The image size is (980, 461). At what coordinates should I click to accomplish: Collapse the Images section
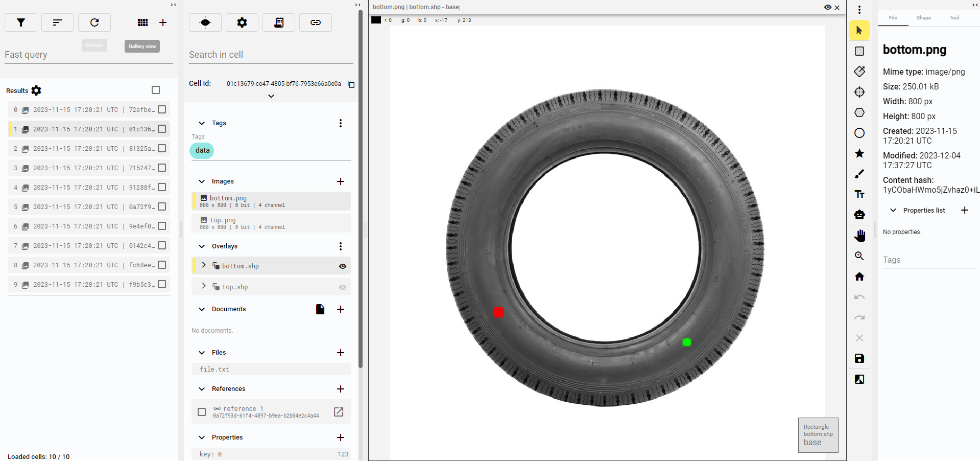(x=202, y=181)
